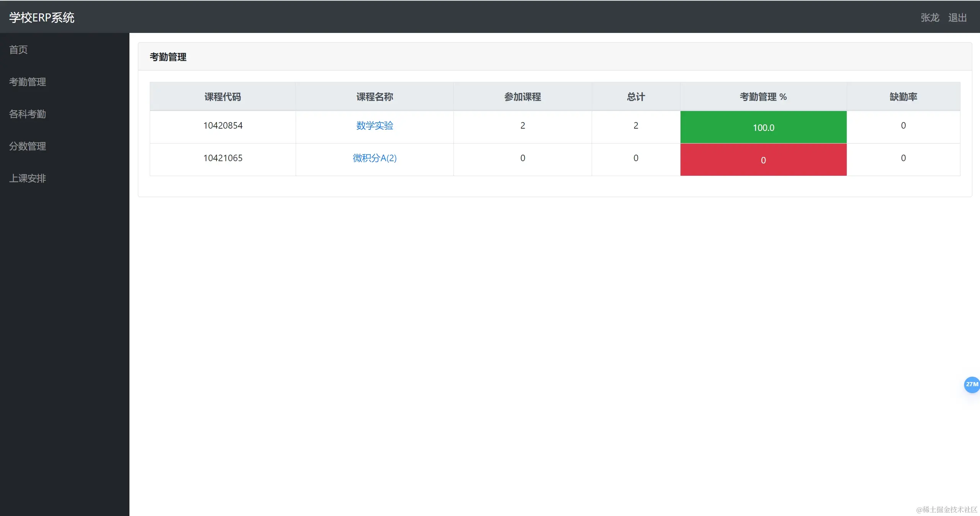Click course code 10421065 cell
Image resolution: width=980 pixels, height=516 pixels.
tap(223, 158)
